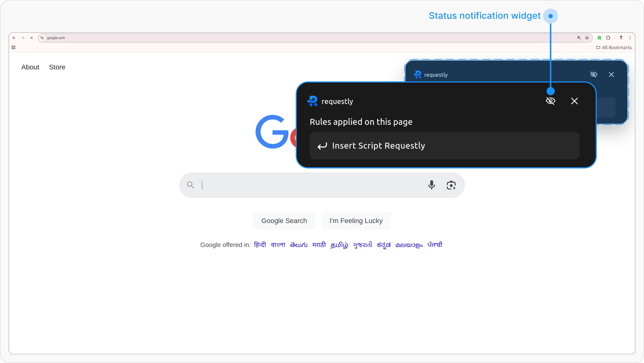Open All Bookmarks folder

pos(614,47)
